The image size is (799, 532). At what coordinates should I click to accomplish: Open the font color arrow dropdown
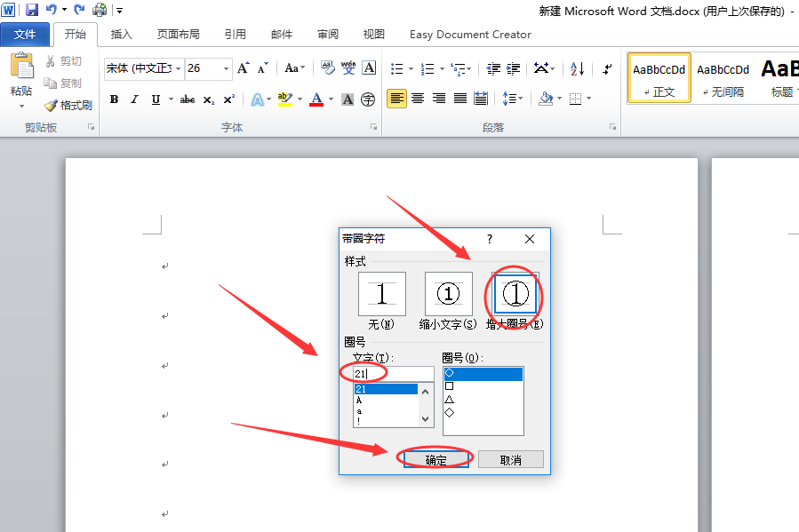331,99
